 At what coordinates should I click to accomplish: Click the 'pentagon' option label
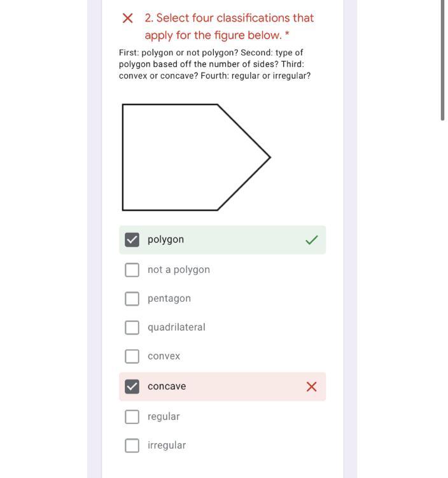tap(169, 299)
